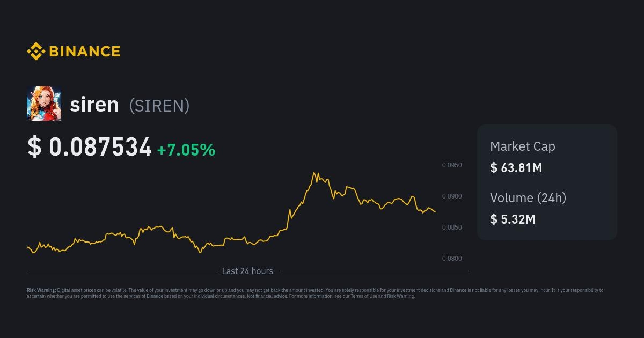This screenshot has width=644, height=338.
Task: Click the Risk Warning bold heading
Action: tap(41, 290)
